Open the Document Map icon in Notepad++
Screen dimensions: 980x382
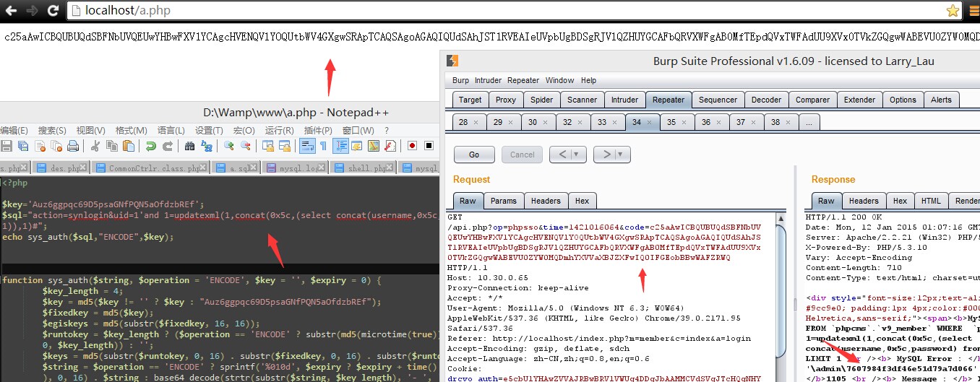(374, 146)
